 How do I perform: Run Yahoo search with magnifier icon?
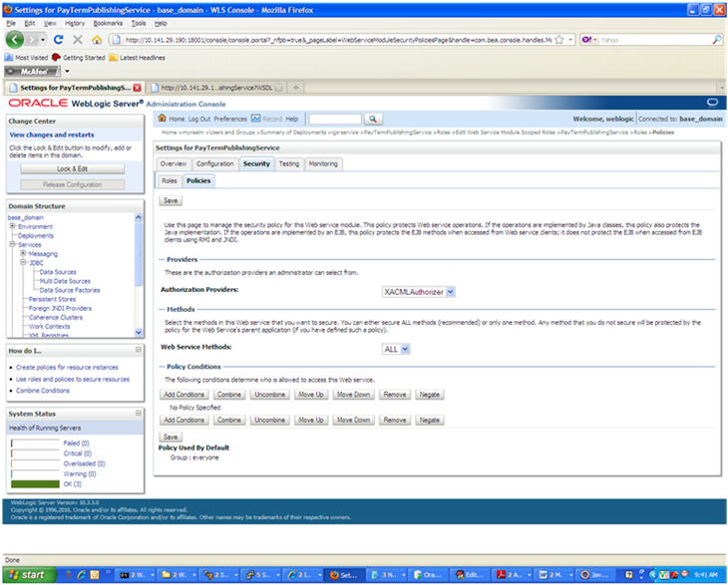coord(717,40)
